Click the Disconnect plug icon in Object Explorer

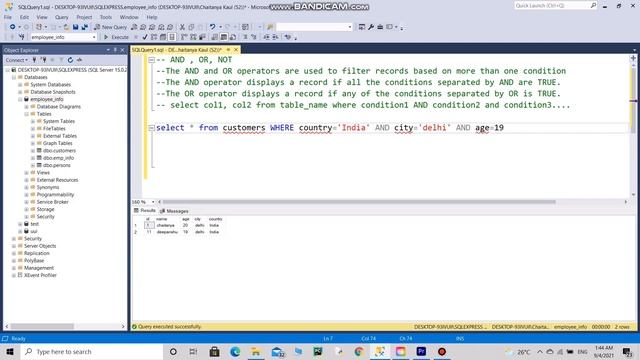click(x=43, y=60)
